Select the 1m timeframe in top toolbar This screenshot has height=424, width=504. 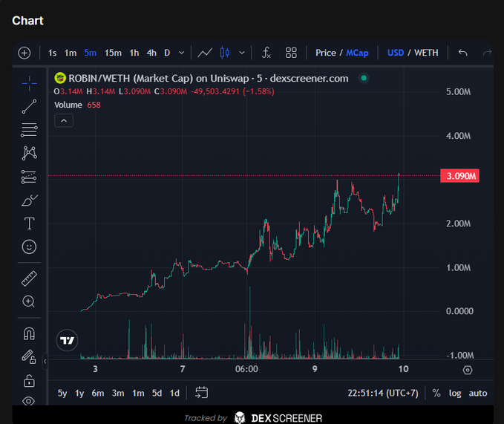71,53
